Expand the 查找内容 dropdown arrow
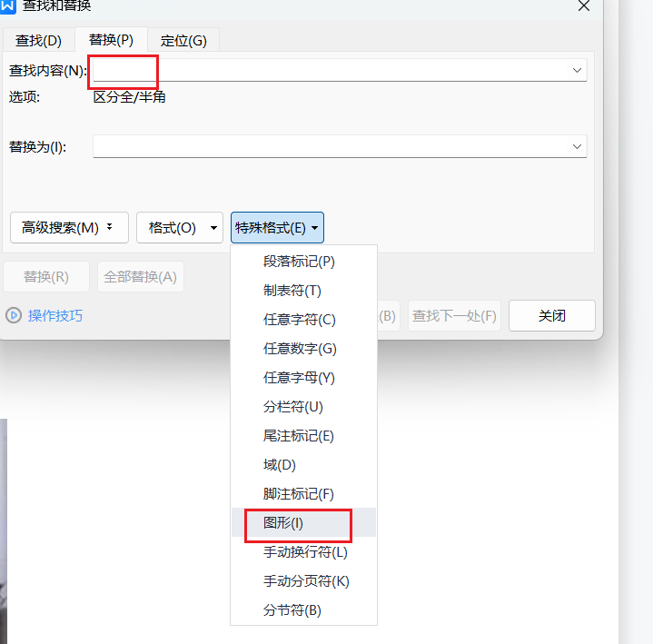 pyautogui.click(x=577, y=70)
